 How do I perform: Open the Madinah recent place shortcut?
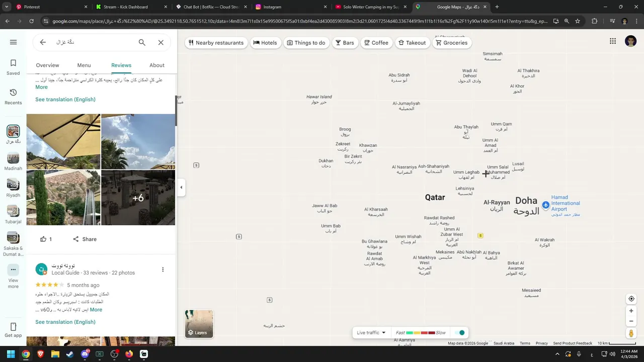(x=13, y=161)
